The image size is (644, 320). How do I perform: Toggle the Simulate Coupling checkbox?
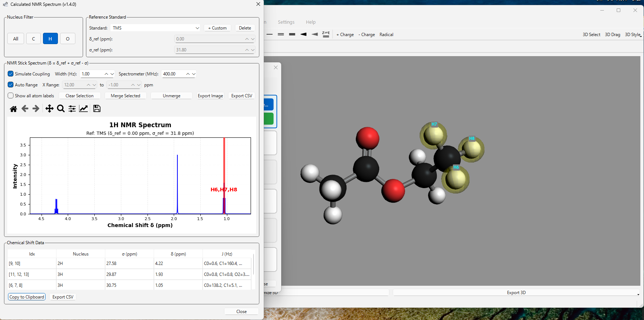coord(11,74)
